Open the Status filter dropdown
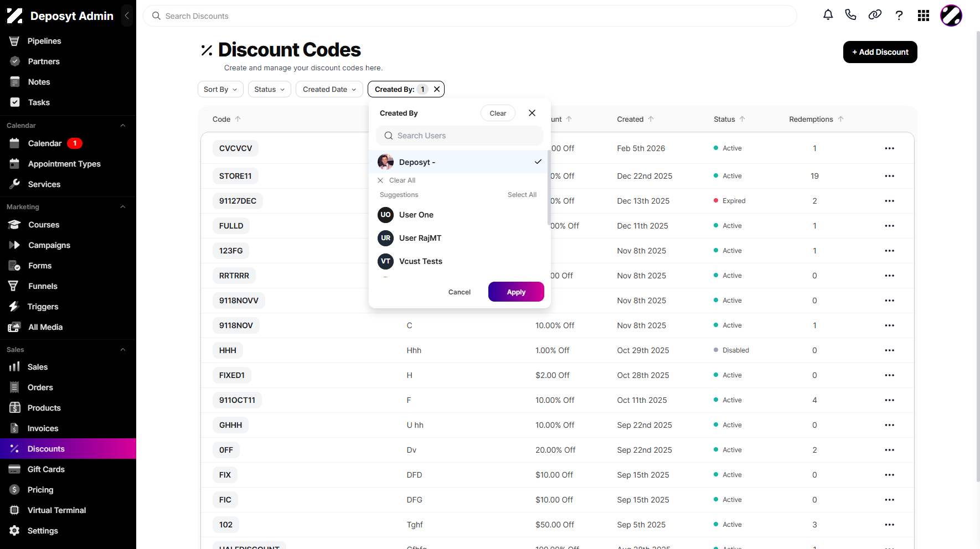This screenshot has width=980, height=549. [269, 89]
